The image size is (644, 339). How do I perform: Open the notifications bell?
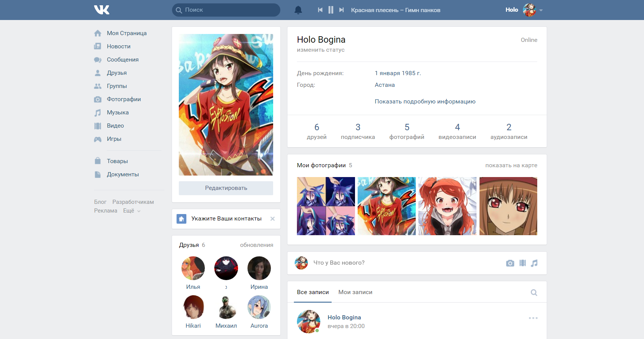coord(298,10)
